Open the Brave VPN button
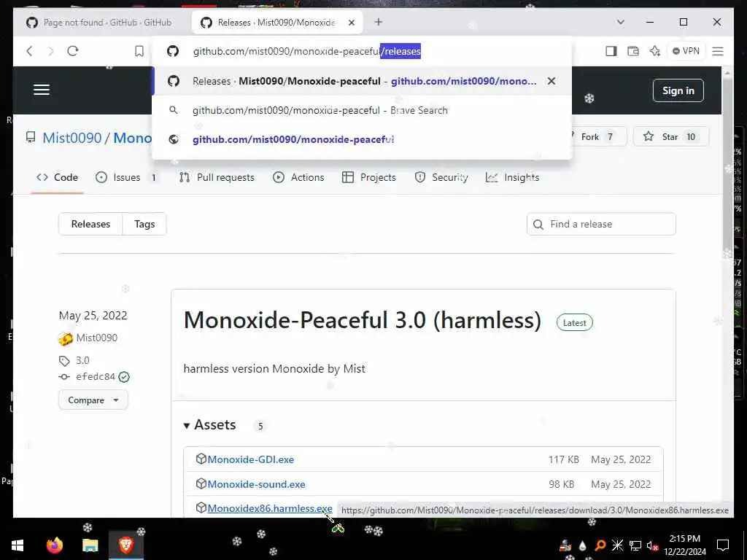The height and width of the screenshot is (560, 747). click(686, 51)
